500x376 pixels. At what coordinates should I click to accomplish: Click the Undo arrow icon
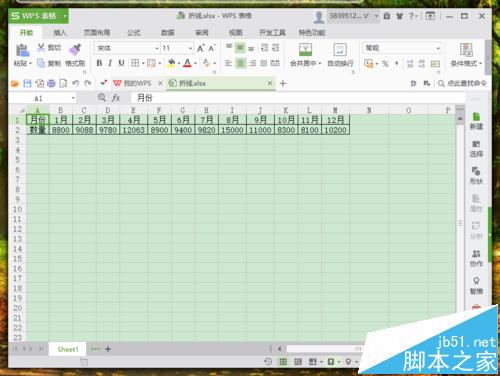76,83
